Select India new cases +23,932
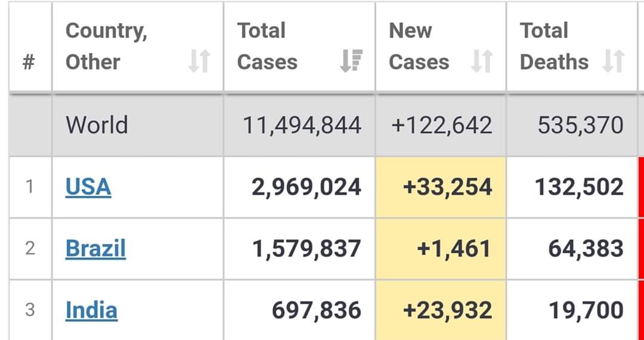The width and height of the screenshot is (644, 340). [x=447, y=310]
